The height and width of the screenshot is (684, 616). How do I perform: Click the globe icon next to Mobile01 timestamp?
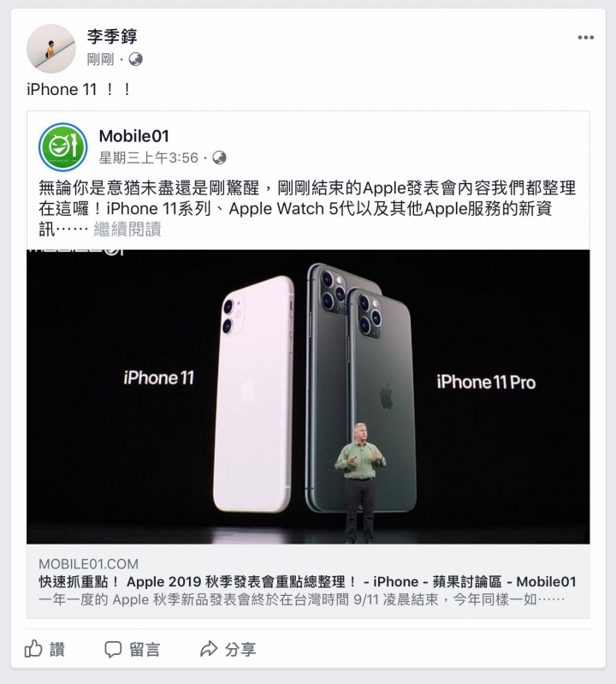[219, 158]
